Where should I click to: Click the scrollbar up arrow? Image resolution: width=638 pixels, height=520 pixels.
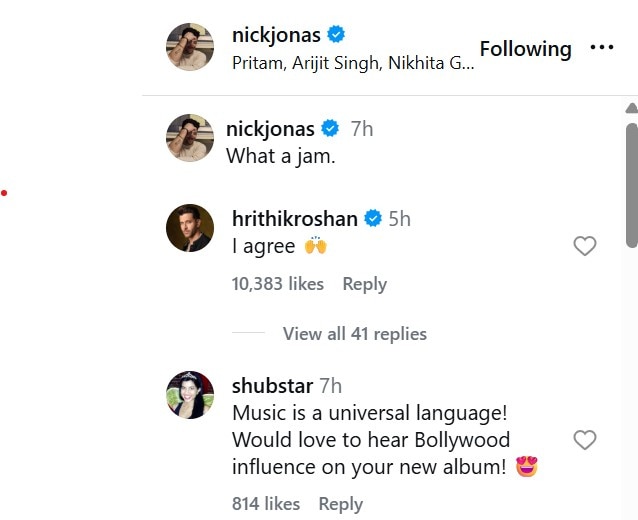pyautogui.click(x=631, y=108)
